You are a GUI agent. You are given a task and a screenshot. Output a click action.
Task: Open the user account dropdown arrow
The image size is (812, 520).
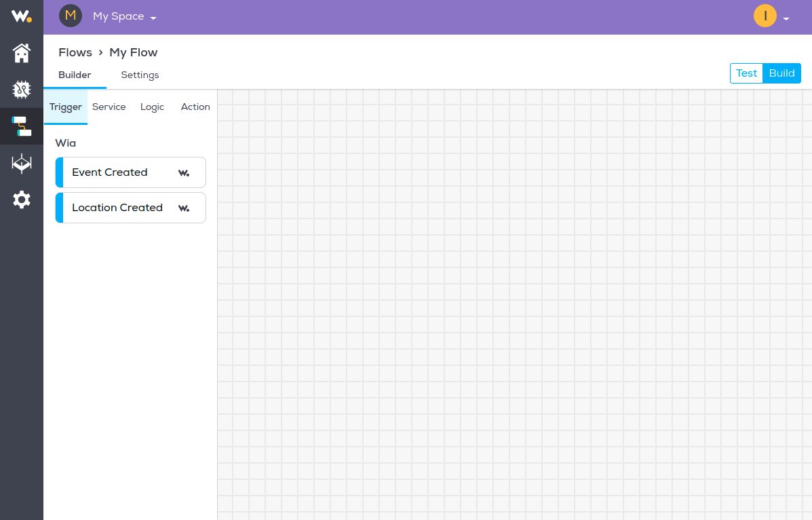(x=786, y=18)
